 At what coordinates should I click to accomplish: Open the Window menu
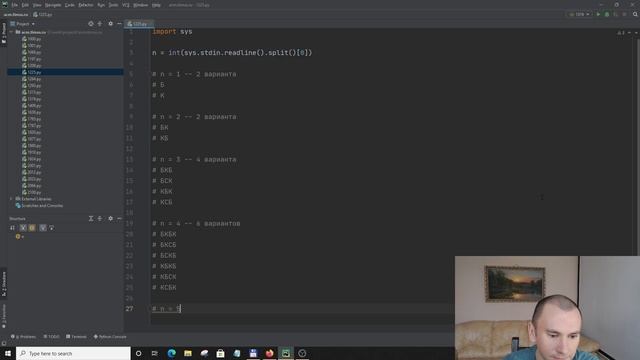140,5
